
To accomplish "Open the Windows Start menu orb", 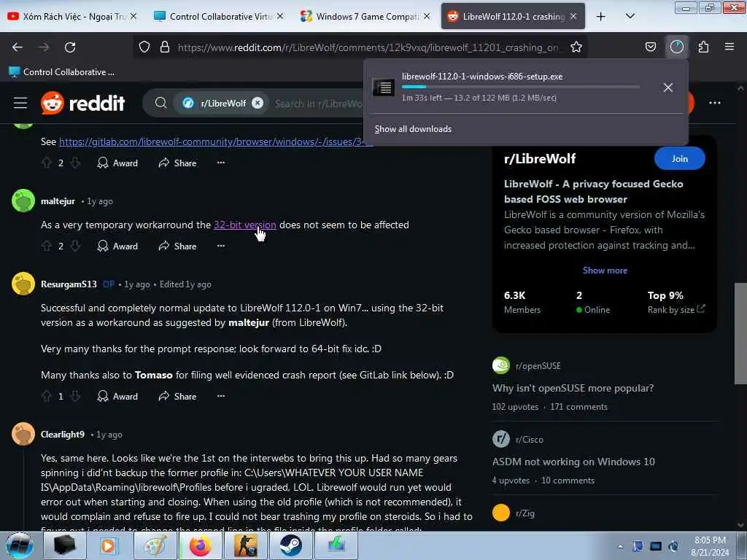I will click(20, 545).
